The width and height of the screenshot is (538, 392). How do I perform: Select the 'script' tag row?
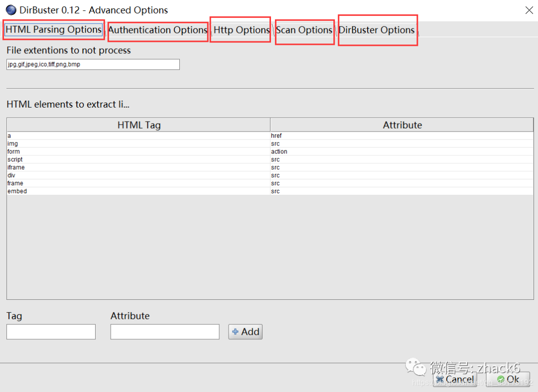[x=270, y=159]
